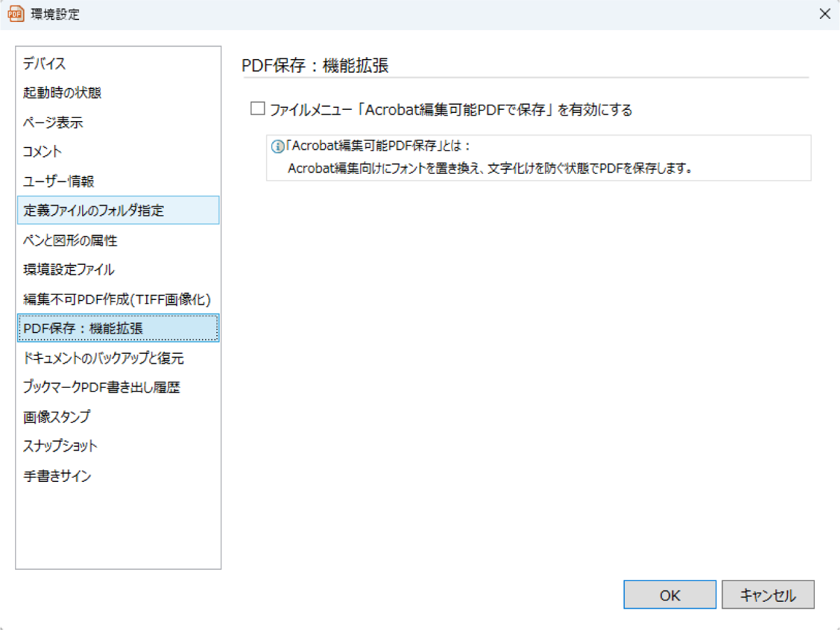Click the Acrobat編集向けにフォントを置き換え description text
The image size is (840, 630).
[x=490, y=168]
